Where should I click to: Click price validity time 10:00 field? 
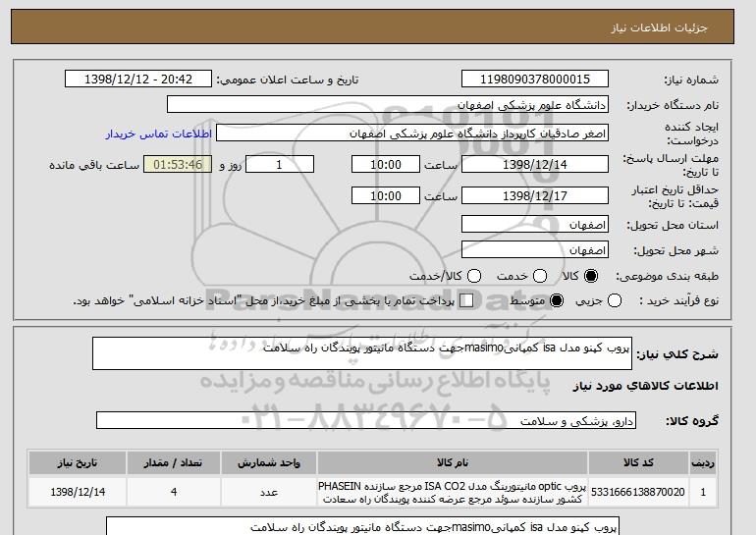(x=386, y=195)
